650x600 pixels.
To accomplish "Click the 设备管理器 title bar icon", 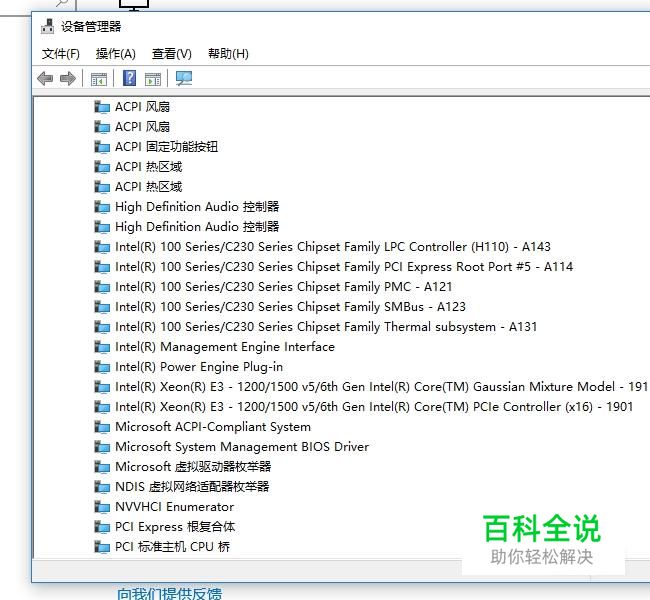I will 47,27.
